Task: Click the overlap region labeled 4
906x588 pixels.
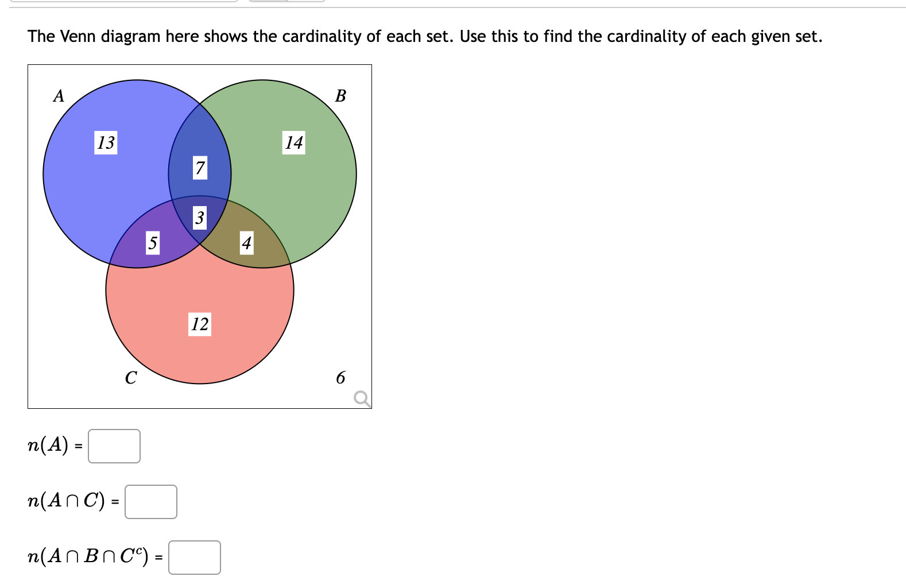Action: pyautogui.click(x=247, y=243)
